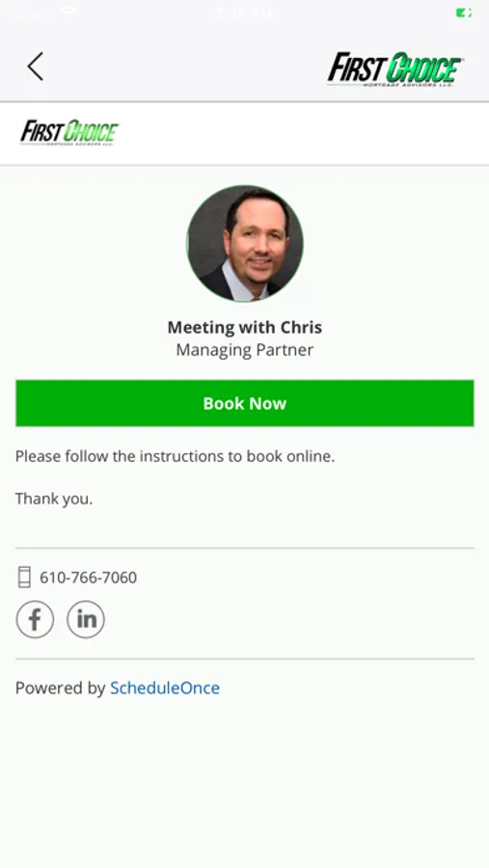Tap the Thank you text
Viewport: 489px width, 868px height.
pyautogui.click(x=54, y=499)
